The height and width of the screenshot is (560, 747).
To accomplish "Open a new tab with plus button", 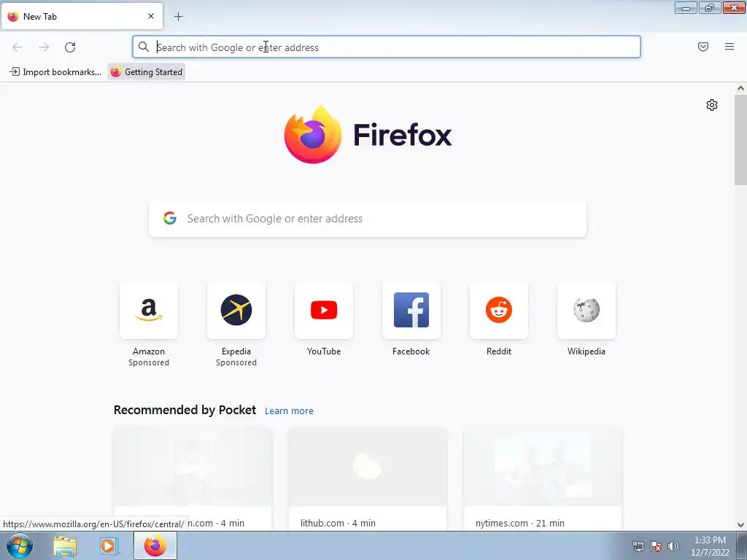I will point(178,17).
